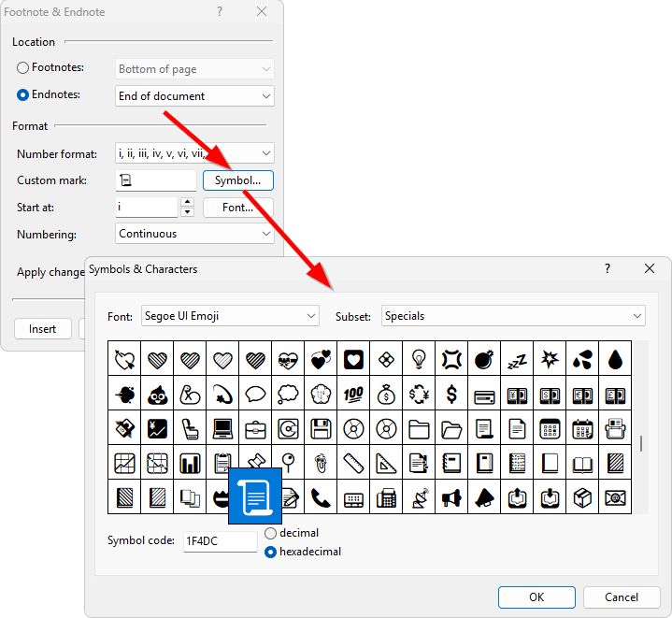The image size is (672, 618).
Task: Pick the light bulb symbol
Action: pos(419,359)
